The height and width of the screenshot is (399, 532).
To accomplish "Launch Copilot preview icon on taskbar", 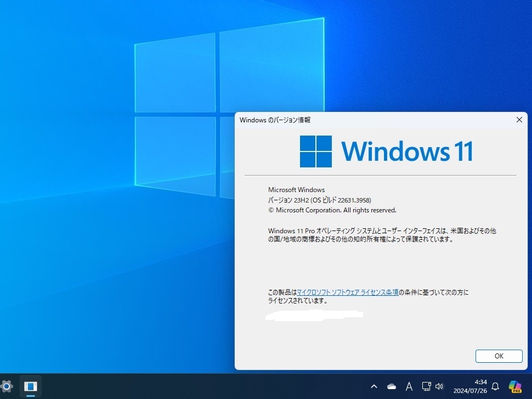I will (515, 386).
